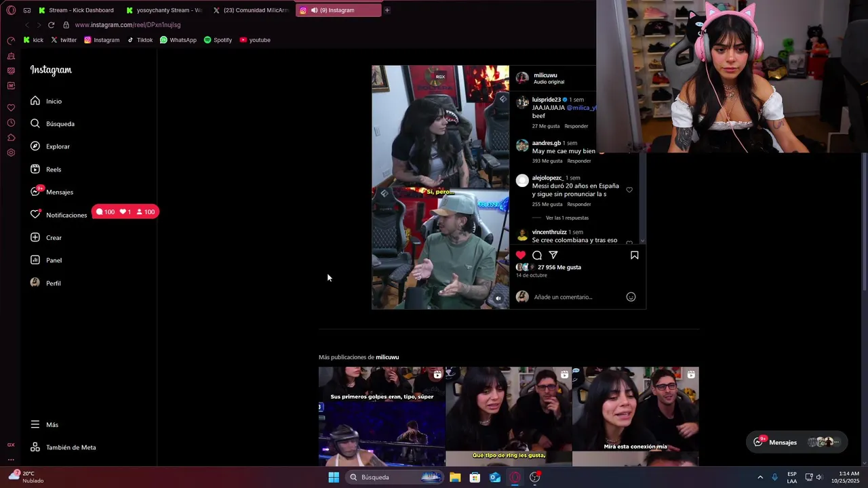Select the (9) Instagram tab

tap(338, 10)
